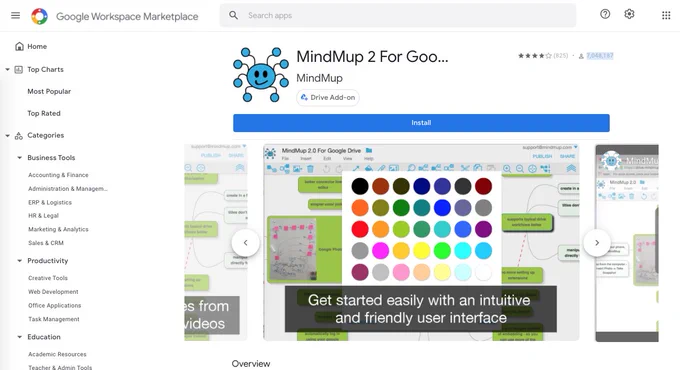Open Academic Resources category
The height and width of the screenshot is (370, 680).
tap(57, 354)
